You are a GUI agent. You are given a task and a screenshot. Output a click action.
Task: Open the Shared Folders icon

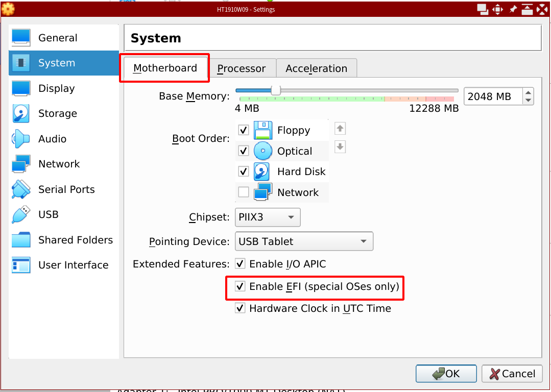coord(21,240)
